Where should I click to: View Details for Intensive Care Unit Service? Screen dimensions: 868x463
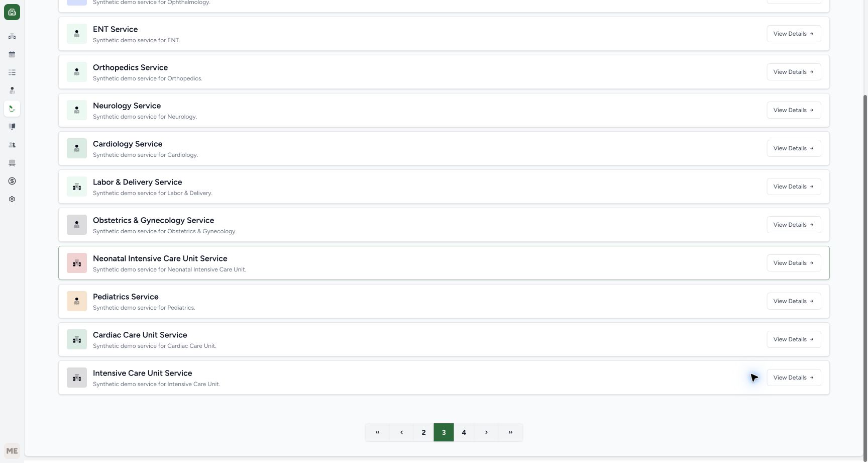click(x=794, y=378)
